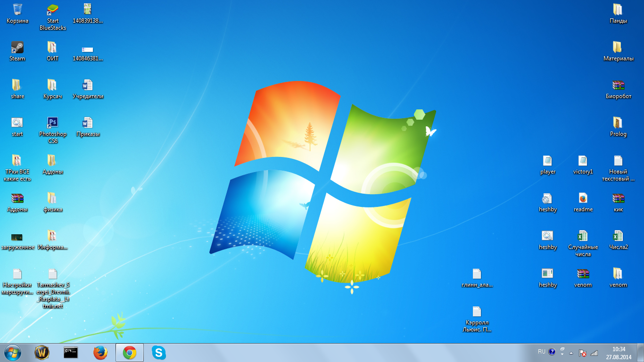Click the RU input language indicator
The width and height of the screenshot is (644, 362).
542,352
